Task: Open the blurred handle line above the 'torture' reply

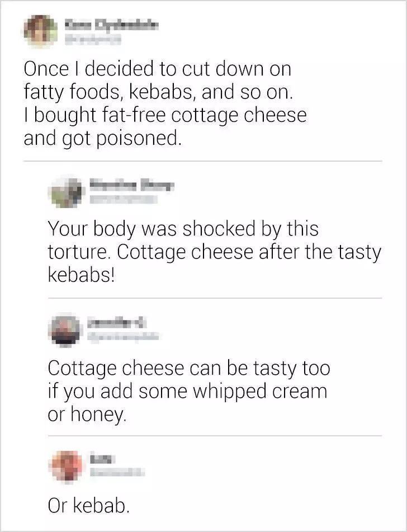Action: [124, 199]
